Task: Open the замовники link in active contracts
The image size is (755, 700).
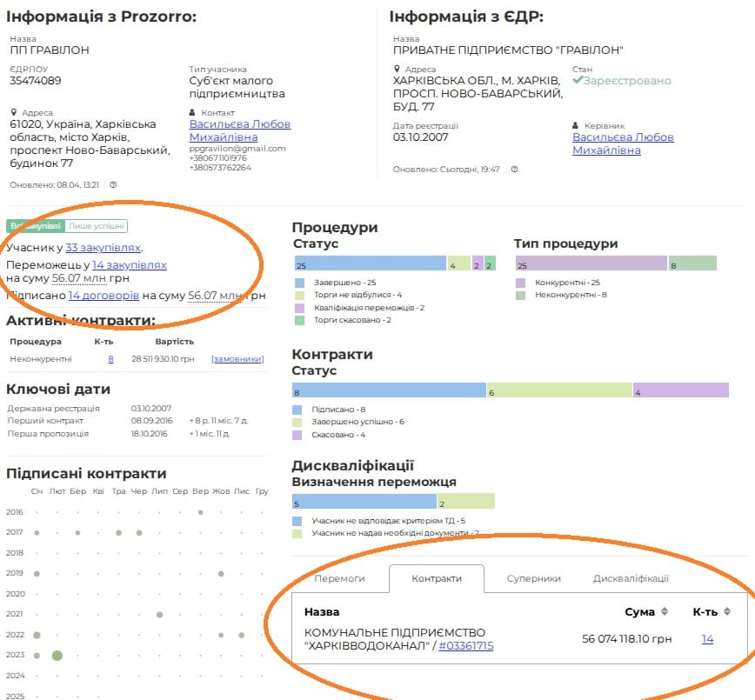Action: pyautogui.click(x=237, y=358)
